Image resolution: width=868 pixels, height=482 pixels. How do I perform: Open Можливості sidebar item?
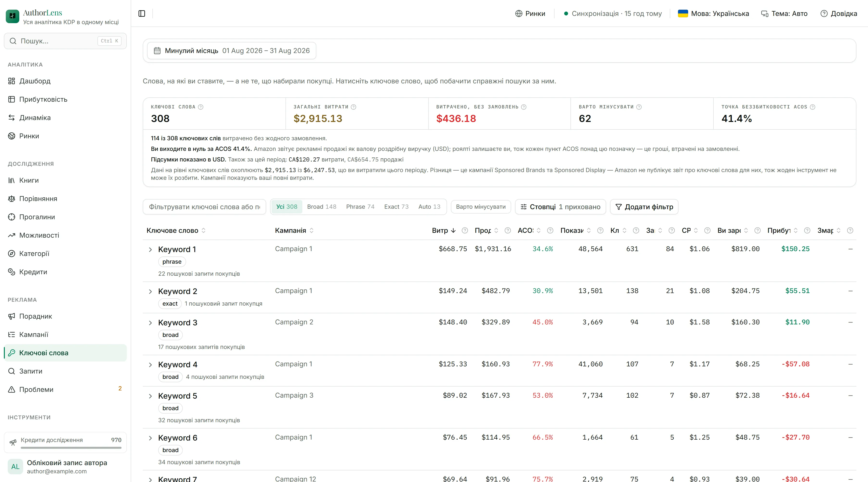click(65, 235)
